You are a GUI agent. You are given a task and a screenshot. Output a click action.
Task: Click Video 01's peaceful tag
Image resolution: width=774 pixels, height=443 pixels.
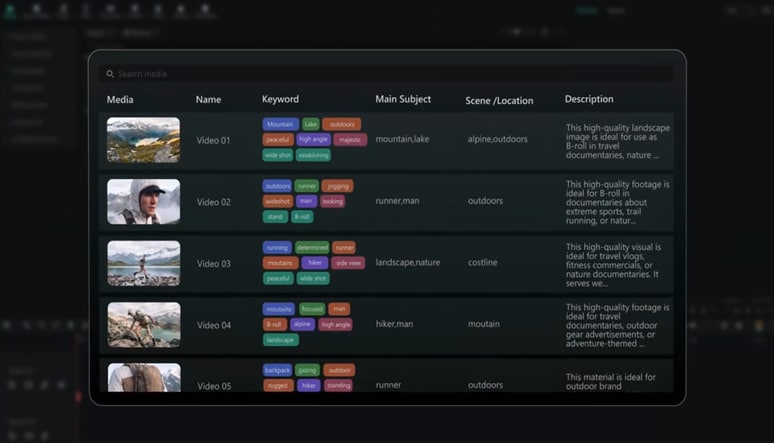click(x=278, y=139)
